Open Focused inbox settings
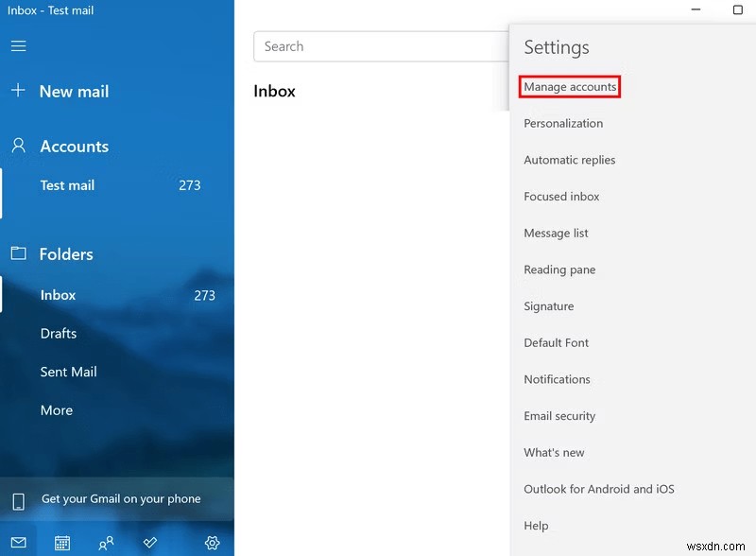 pos(561,196)
